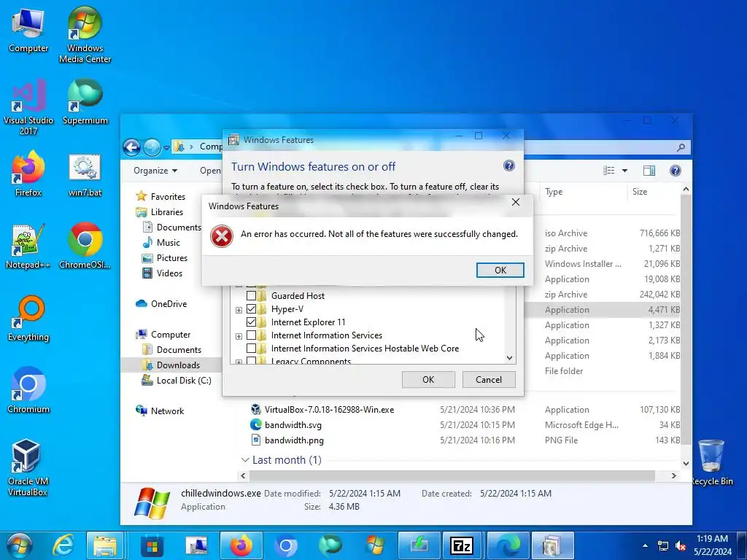The width and height of the screenshot is (747, 560).
Task: Expand the Internet Information Services node
Action: point(239,336)
